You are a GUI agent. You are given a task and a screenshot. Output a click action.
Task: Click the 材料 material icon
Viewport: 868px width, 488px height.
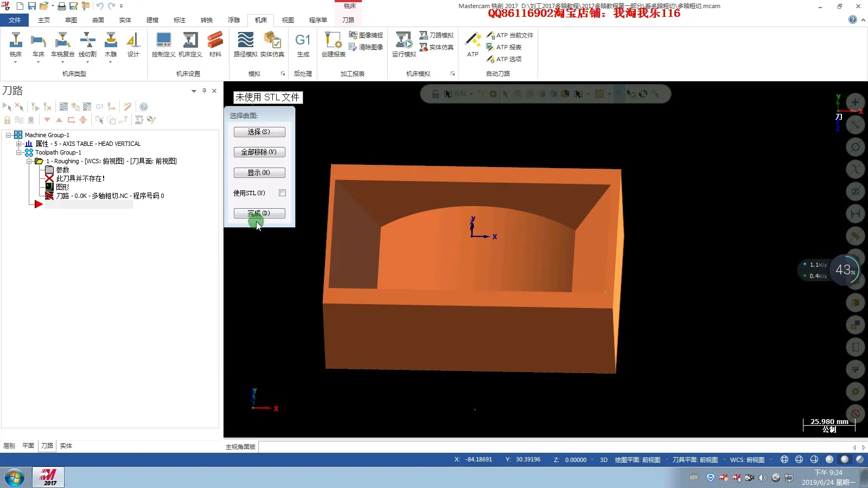pos(215,43)
